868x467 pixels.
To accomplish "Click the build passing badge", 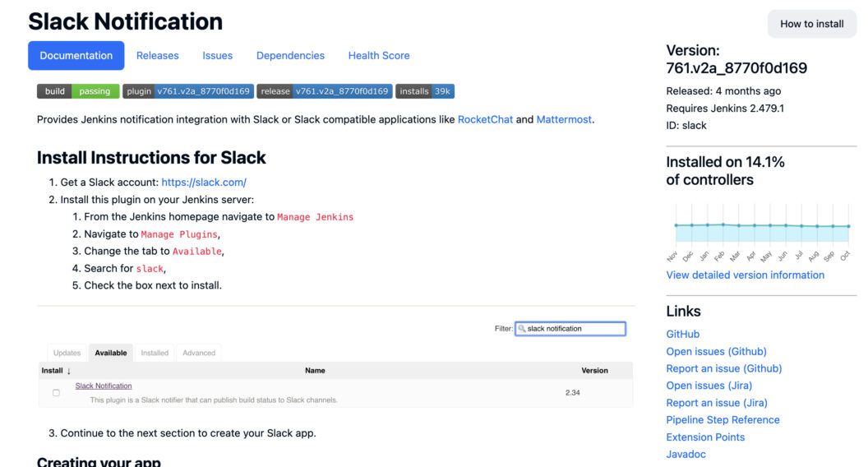I will pos(78,91).
